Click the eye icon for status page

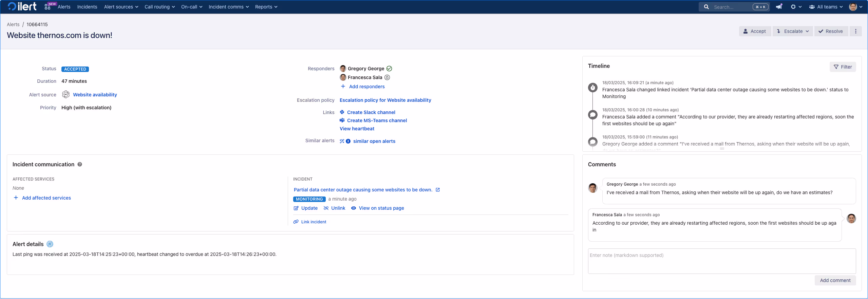pos(354,208)
